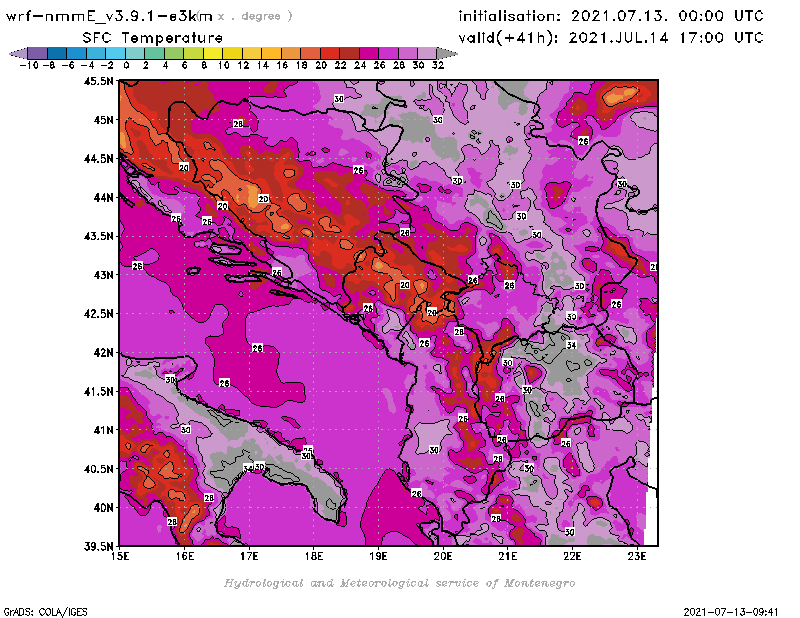
Task: Click the '40N' latitude label
Action: click(103, 508)
